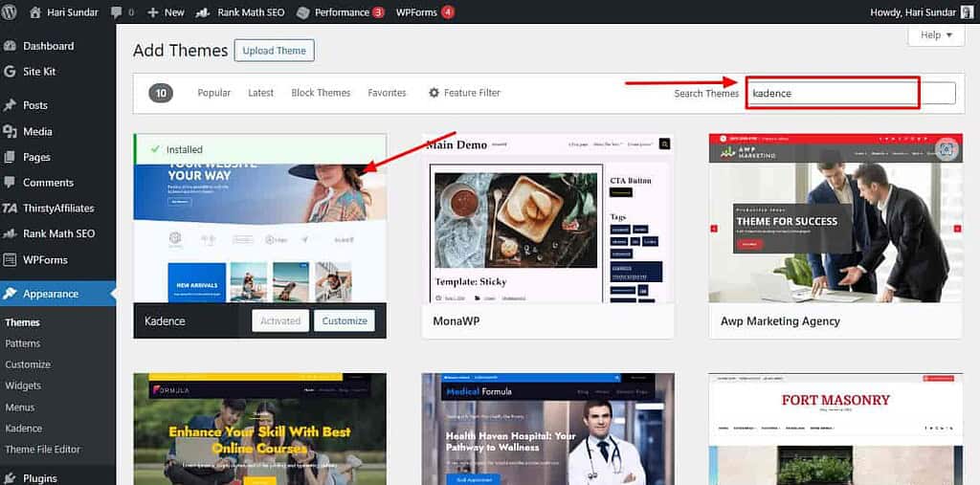The height and width of the screenshot is (485, 980).
Task: Open ThirstyAffiliates menu item
Action: (58, 208)
